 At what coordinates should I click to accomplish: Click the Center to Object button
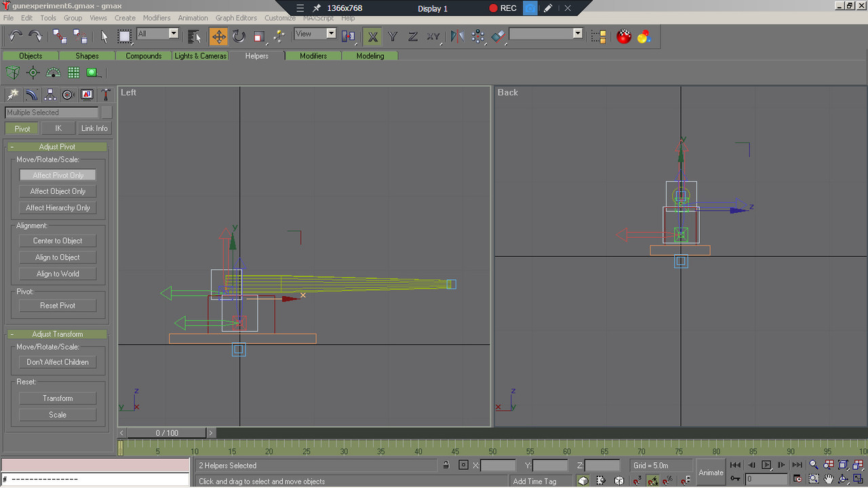58,241
